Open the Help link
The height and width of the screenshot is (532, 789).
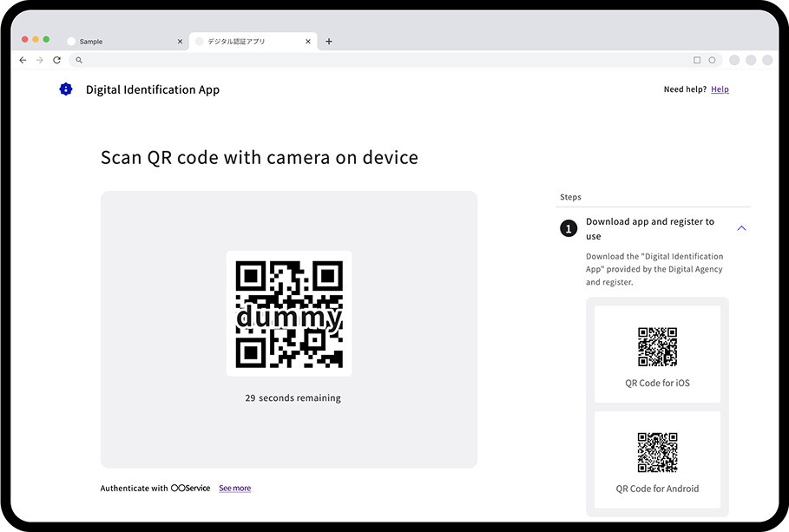[720, 89]
